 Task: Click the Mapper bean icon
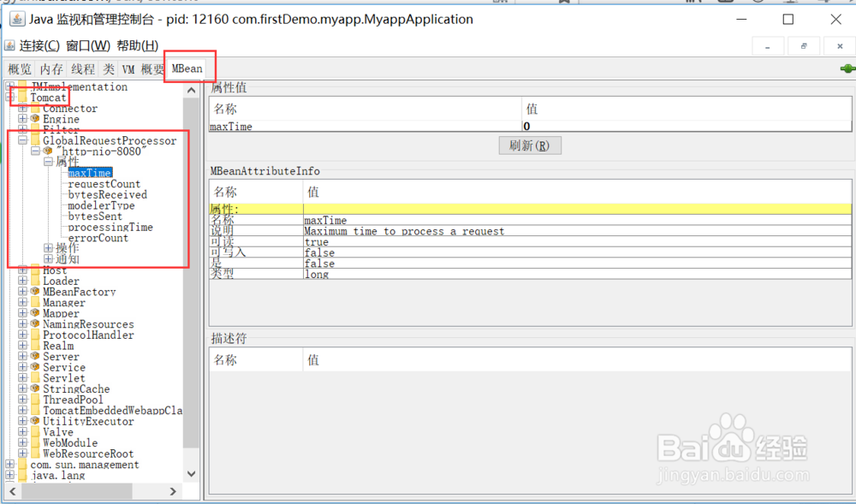pyautogui.click(x=35, y=313)
